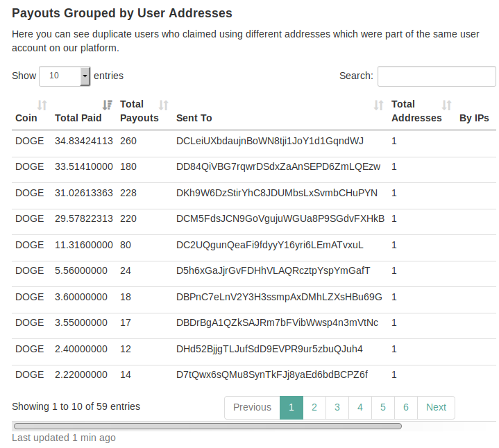Click the Previous pagination button
499x448 pixels.
[252, 407]
